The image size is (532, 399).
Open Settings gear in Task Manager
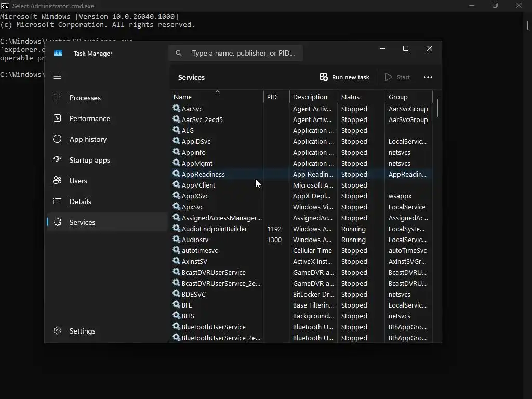[57, 331]
